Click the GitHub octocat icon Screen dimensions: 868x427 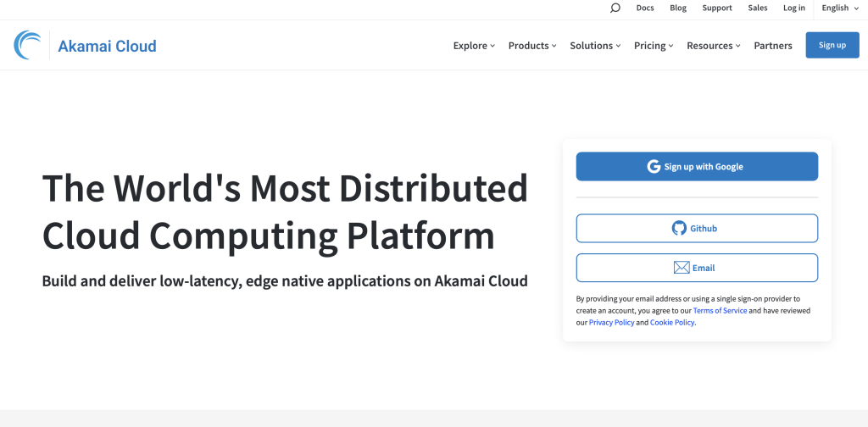679,228
